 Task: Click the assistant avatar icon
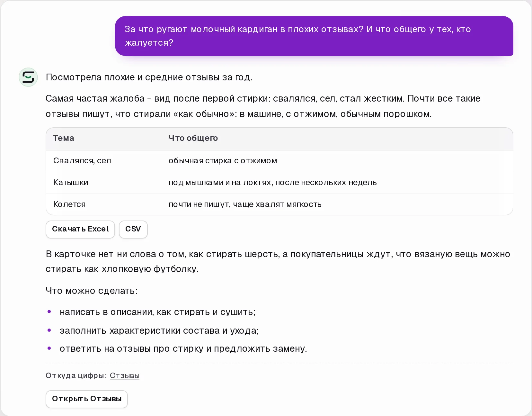28,77
